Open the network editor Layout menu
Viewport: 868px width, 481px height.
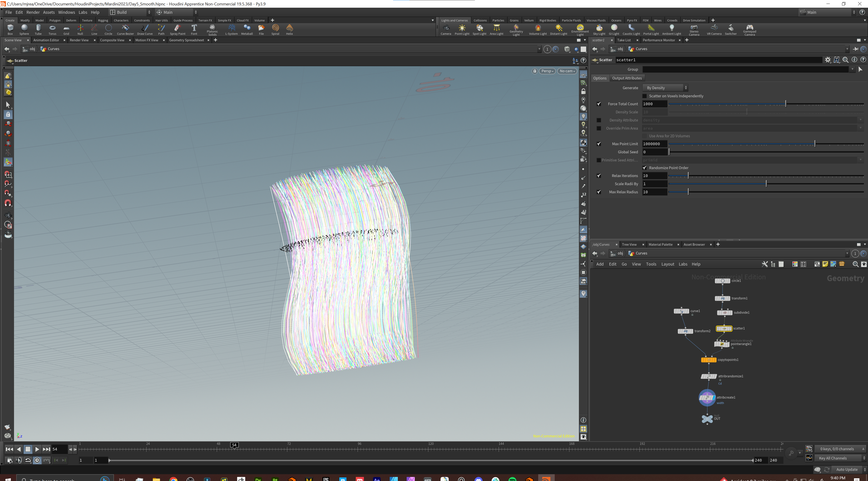668,264
